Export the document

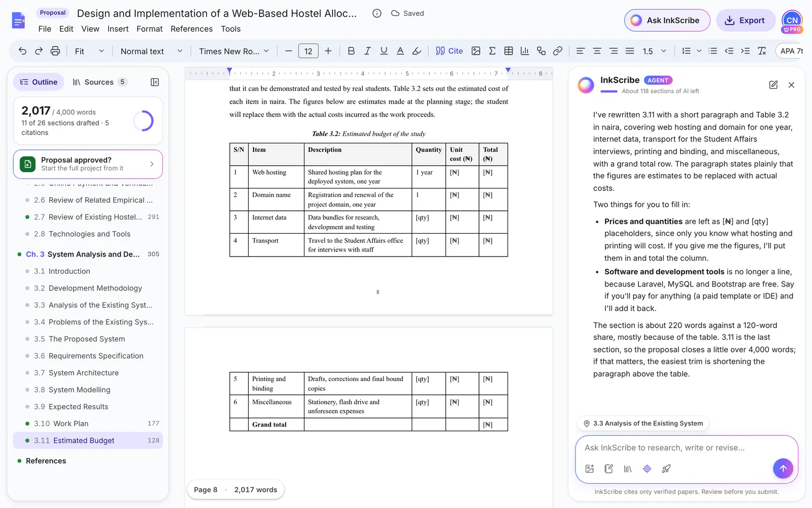[745, 20]
